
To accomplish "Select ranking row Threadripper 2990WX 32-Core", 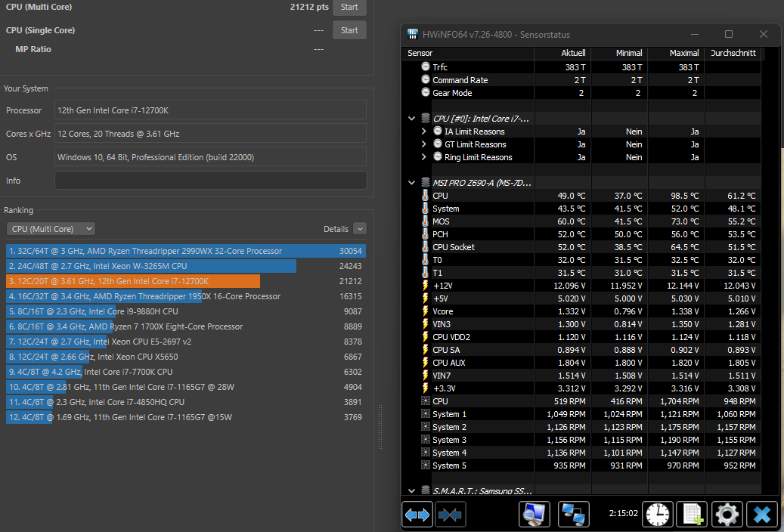I will coord(186,251).
